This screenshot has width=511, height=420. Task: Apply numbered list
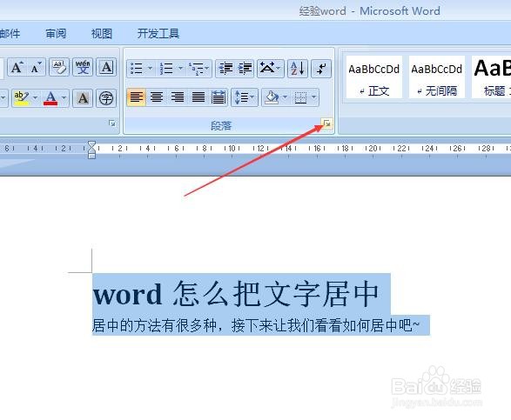pos(166,69)
